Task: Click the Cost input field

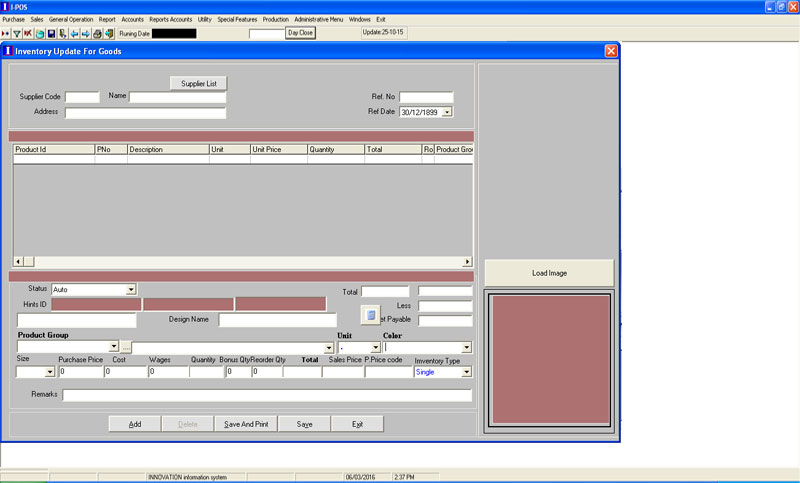Action: point(126,372)
